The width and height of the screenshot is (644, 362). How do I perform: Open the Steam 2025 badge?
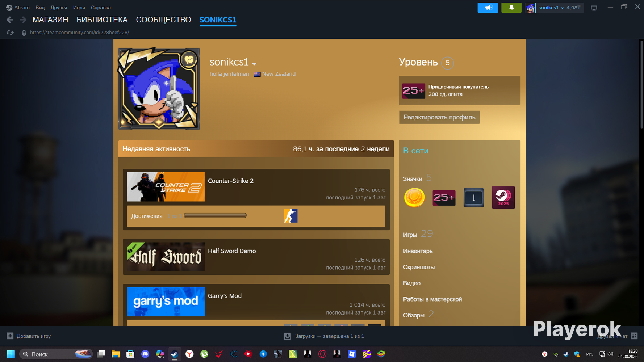click(503, 197)
